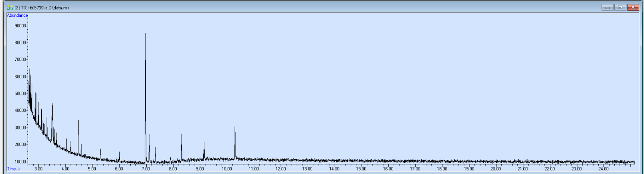Click the 12.00 time axis label
Image resolution: width=644 pixels, height=174 pixels.
point(281,169)
